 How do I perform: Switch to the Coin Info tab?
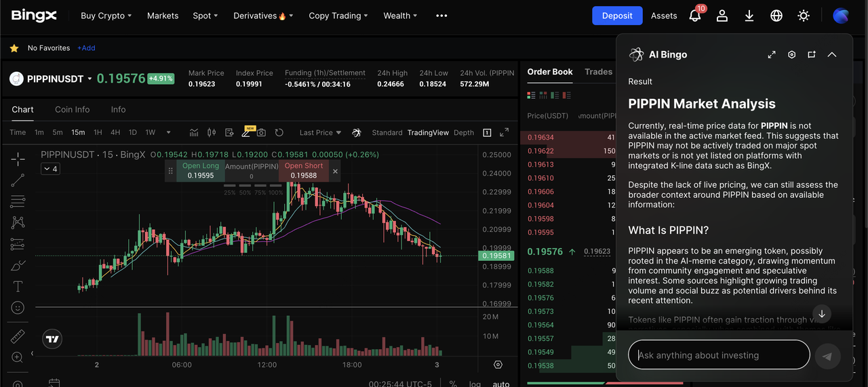pyautogui.click(x=73, y=109)
